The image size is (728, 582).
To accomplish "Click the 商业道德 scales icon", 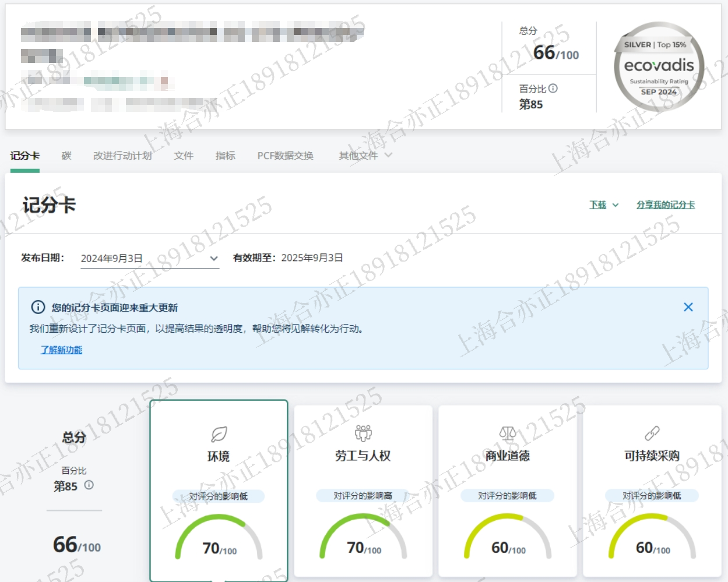I will [508, 433].
